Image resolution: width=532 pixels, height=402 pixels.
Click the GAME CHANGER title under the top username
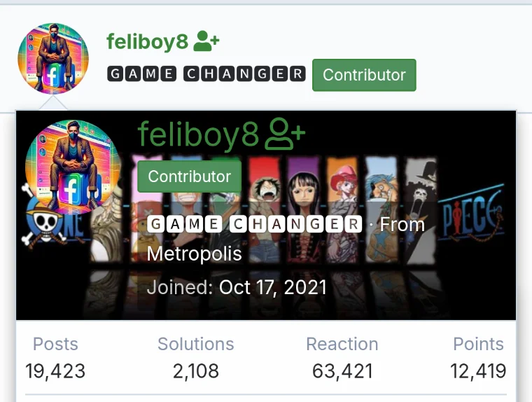pos(206,74)
